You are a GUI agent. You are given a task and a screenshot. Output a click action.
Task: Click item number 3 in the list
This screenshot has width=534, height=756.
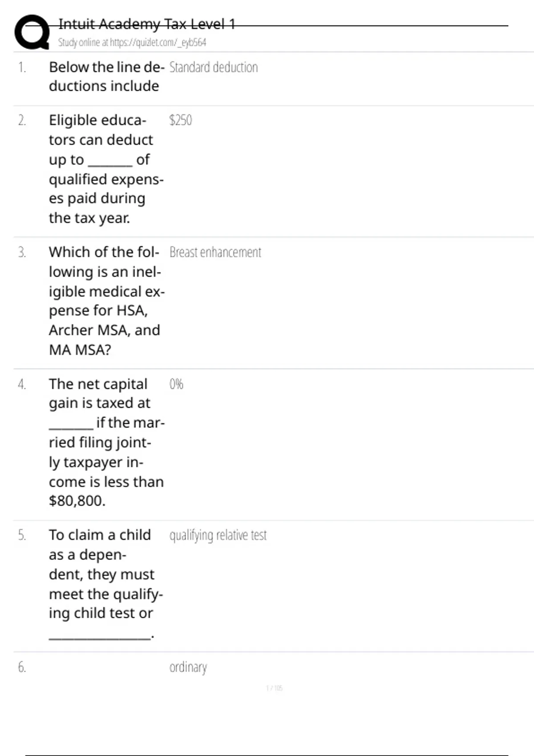pyautogui.click(x=22, y=253)
